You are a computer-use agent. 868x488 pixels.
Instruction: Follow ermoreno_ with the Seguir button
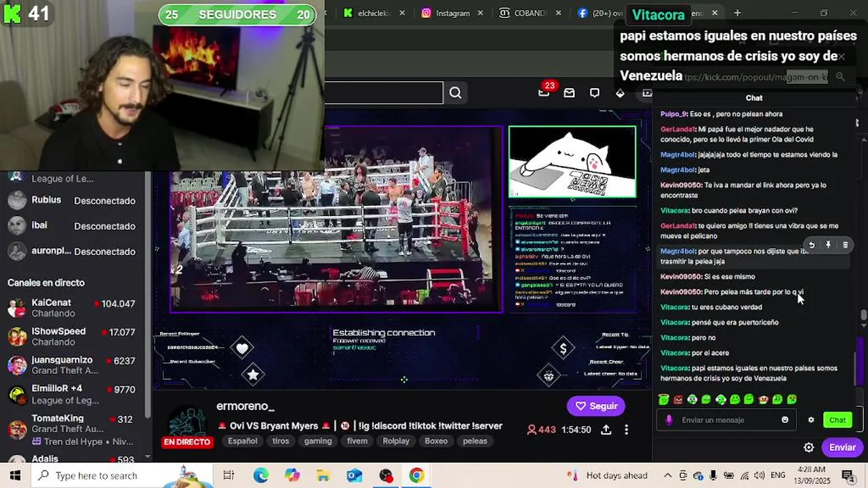596,406
